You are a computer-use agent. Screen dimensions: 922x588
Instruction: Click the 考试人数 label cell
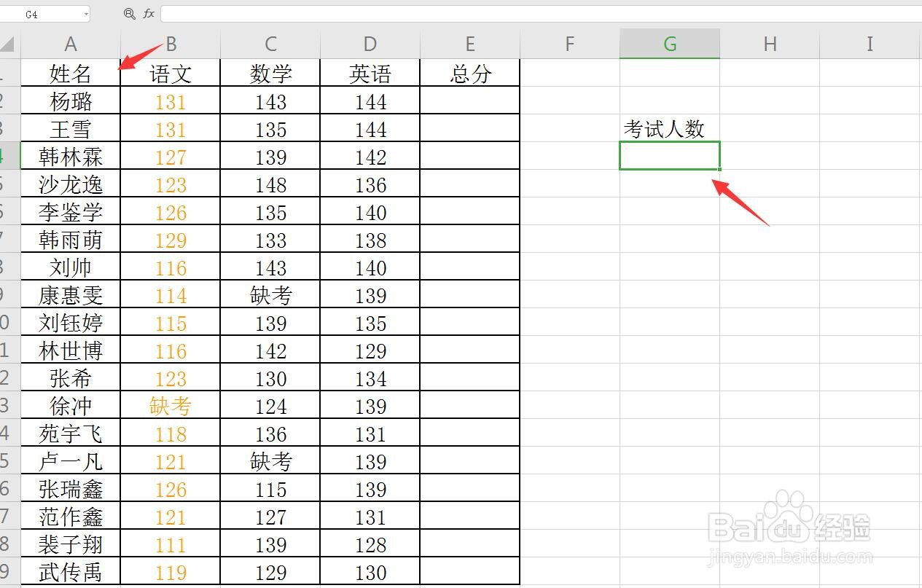pos(670,128)
